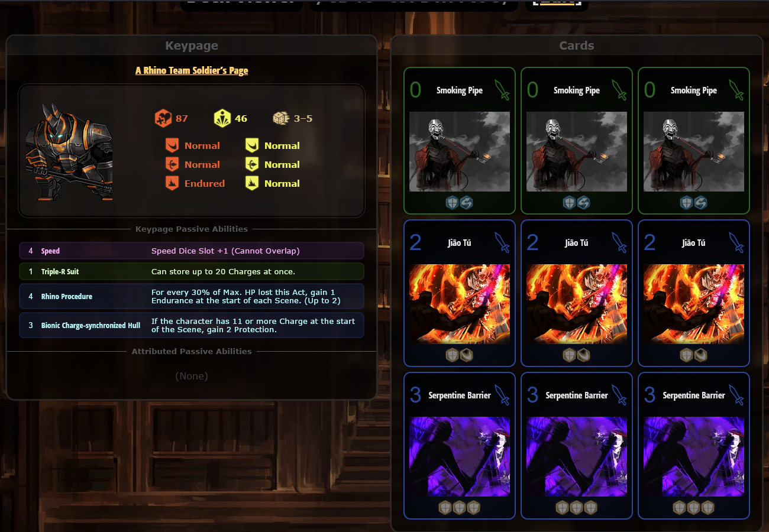Click dice icons under third Smoking Pipe card
The image size is (769, 532).
694,203
